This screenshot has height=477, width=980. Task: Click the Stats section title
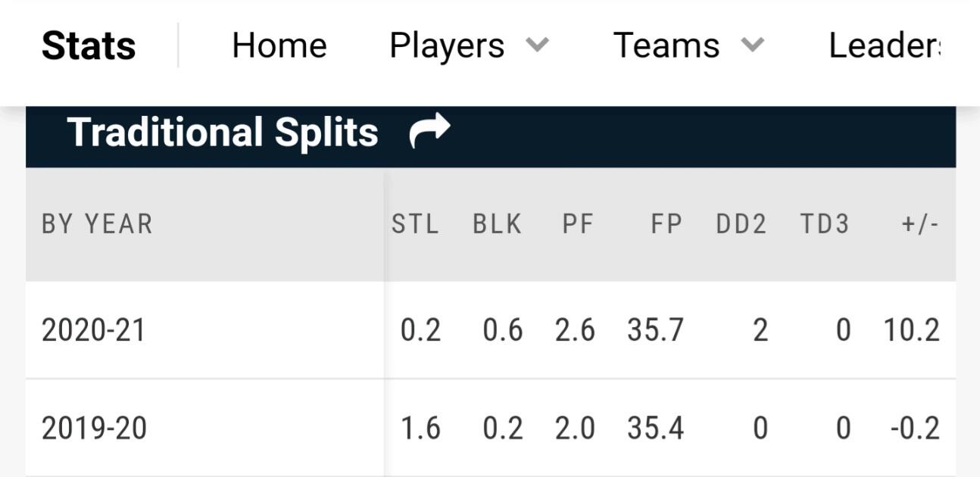point(89,45)
